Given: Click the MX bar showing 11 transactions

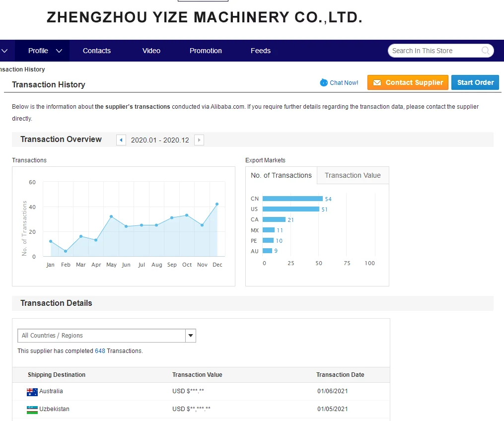Looking at the screenshot, I should coord(269,230).
